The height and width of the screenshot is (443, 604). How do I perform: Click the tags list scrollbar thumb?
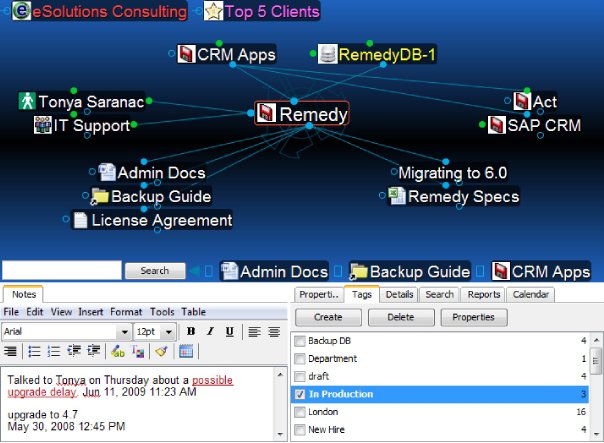click(x=596, y=361)
